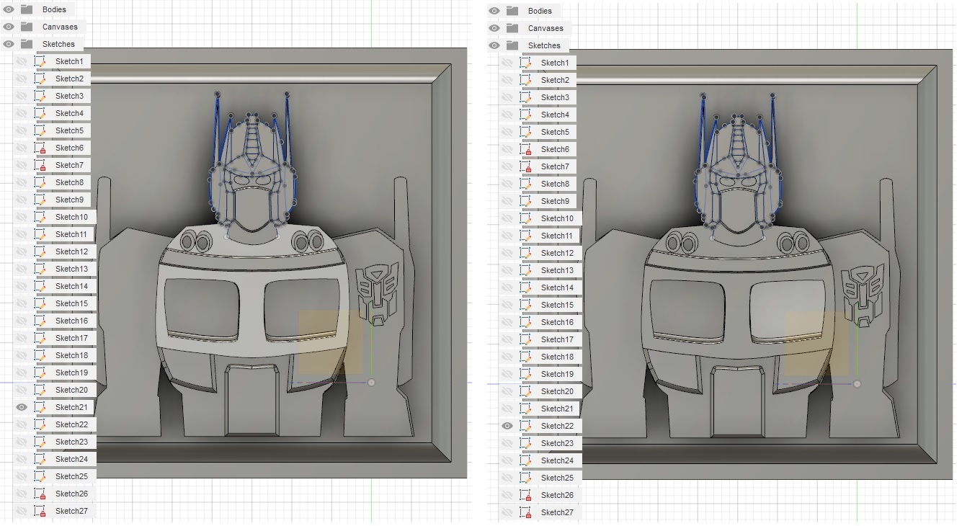Show Sketch21 using eye in right browser

pyautogui.click(x=507, y=409)
